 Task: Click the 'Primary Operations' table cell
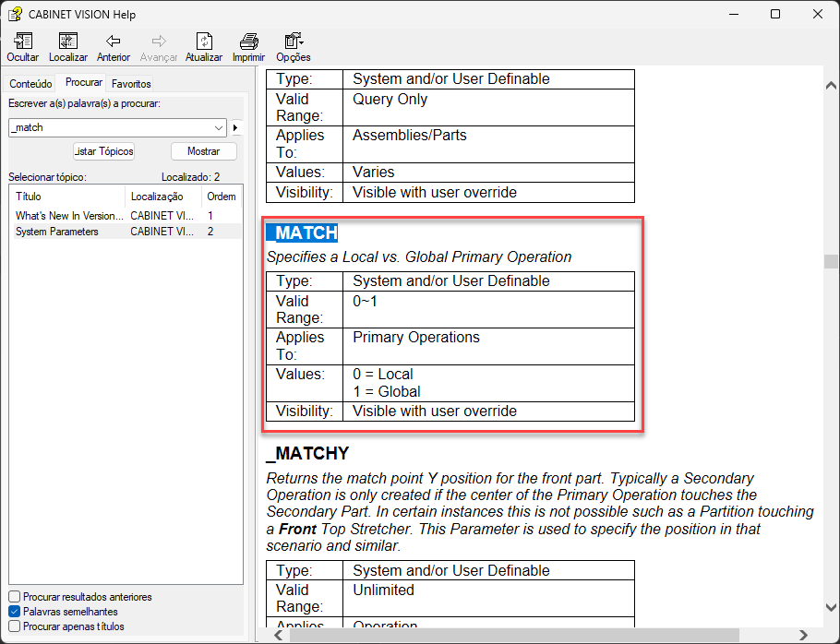[x=488, y=346]
